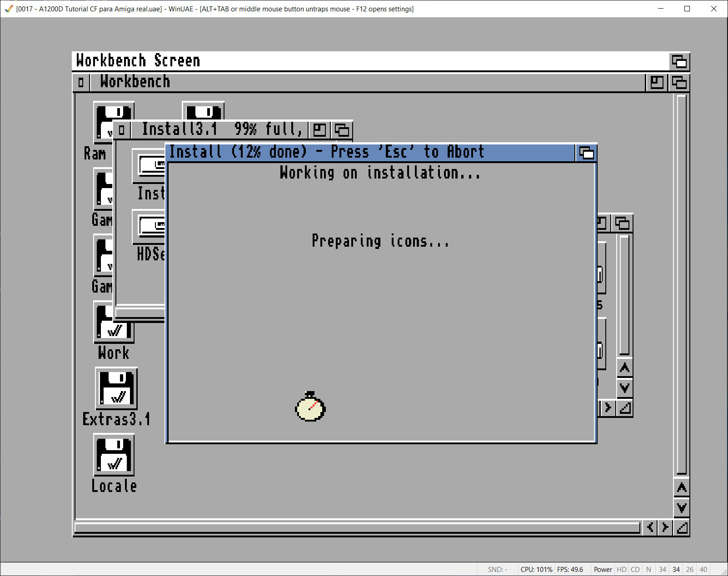Click the background window's scroll up arrow
Image resolution: width=728 pixels, height=576 pixels.
click(x=625, y=368)
